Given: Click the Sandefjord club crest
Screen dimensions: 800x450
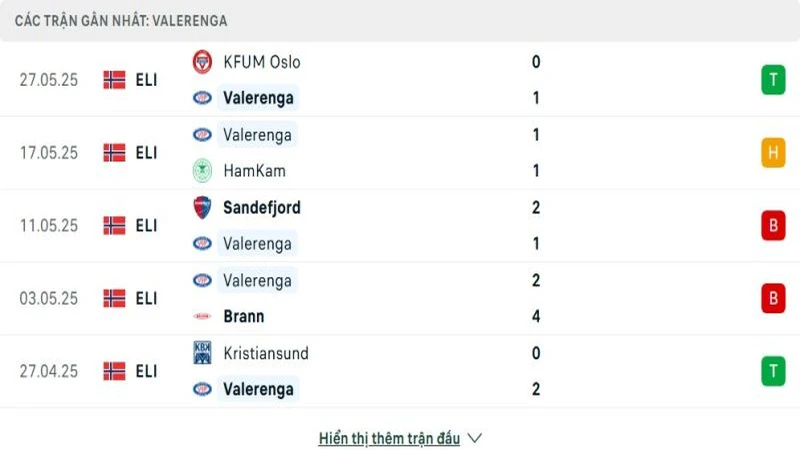Looking at the screenshot, I should pos(202,208).
